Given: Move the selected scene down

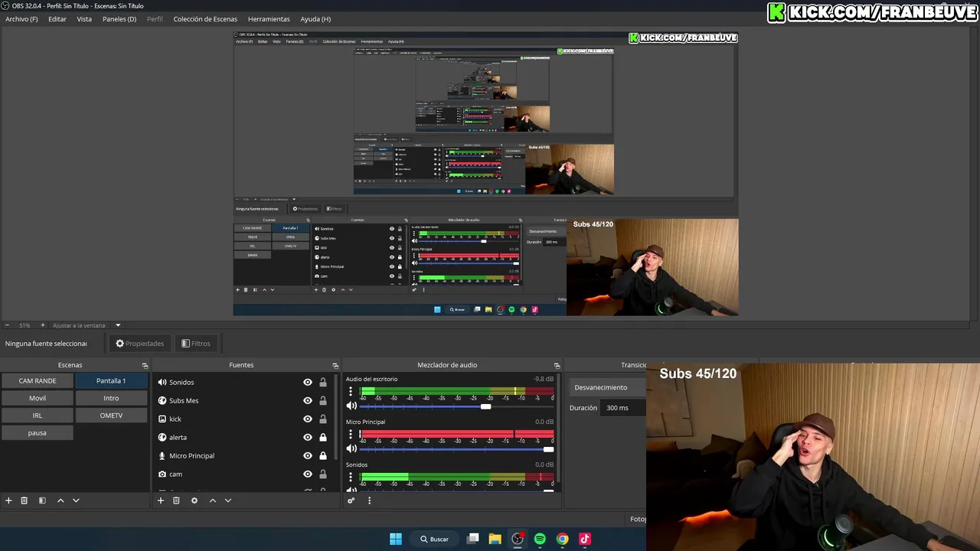Looking at the screenshot, I should (76, 500).
